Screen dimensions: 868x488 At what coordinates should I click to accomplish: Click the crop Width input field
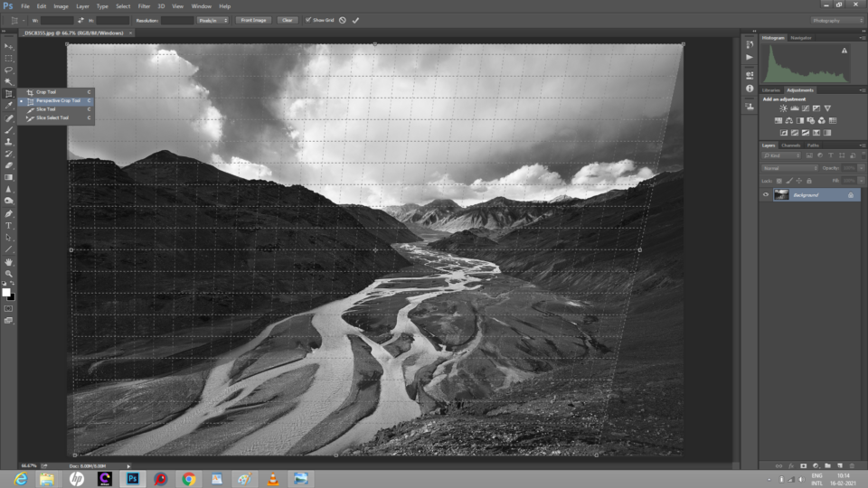[x=57, y=21]
